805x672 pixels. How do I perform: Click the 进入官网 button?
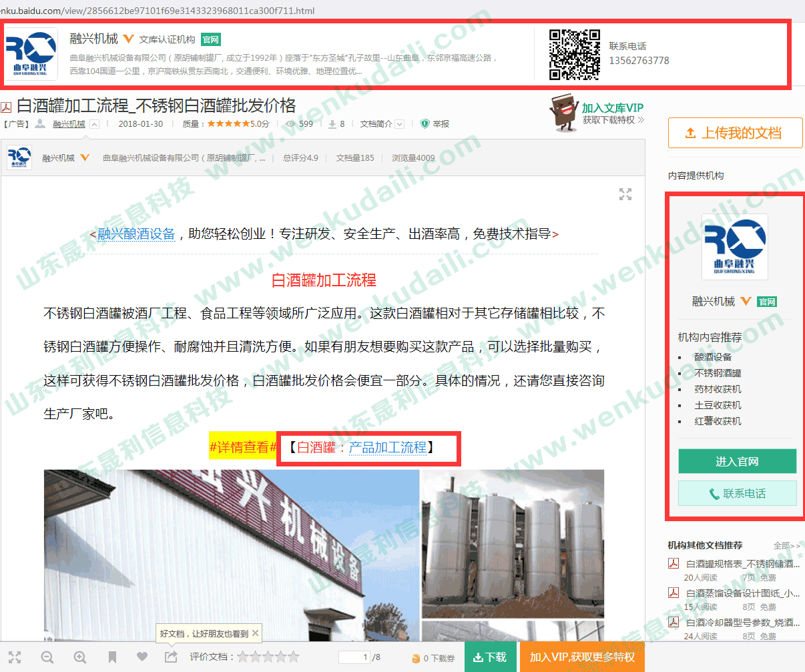point(737,461)
